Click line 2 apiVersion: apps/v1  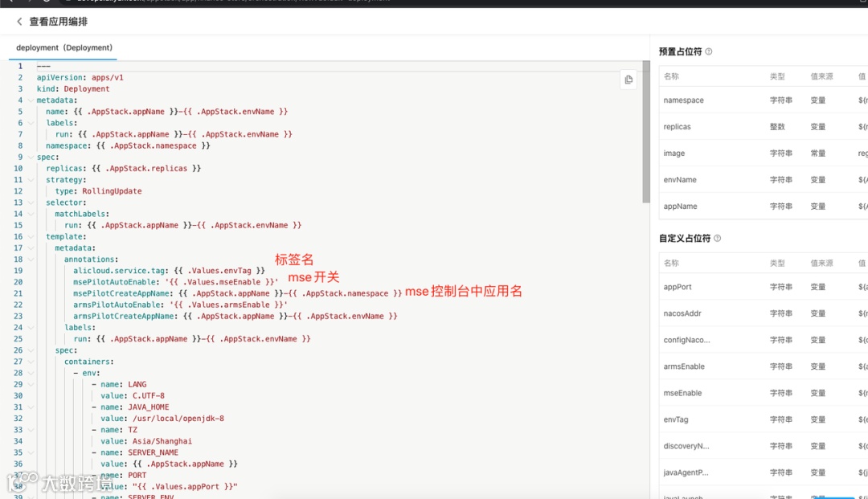[x=80, y=77]
